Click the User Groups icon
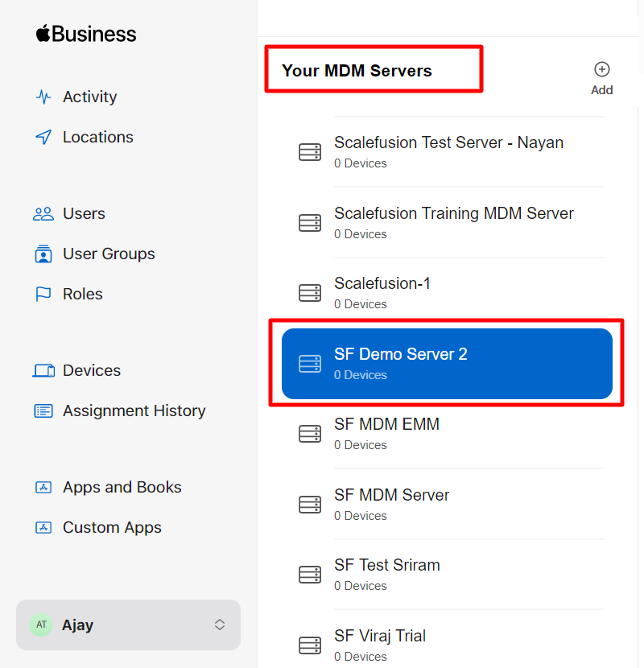The height and width of the screenshot is (668, 644). coord(43,254)
